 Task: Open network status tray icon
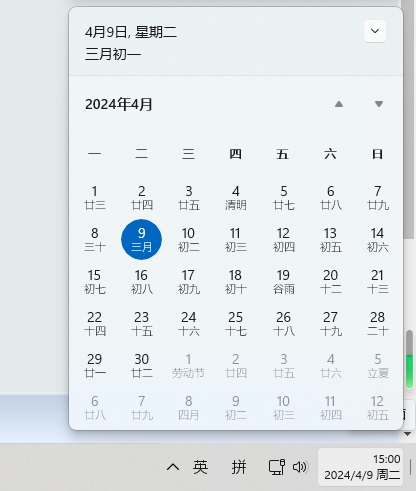coord(277,467)
